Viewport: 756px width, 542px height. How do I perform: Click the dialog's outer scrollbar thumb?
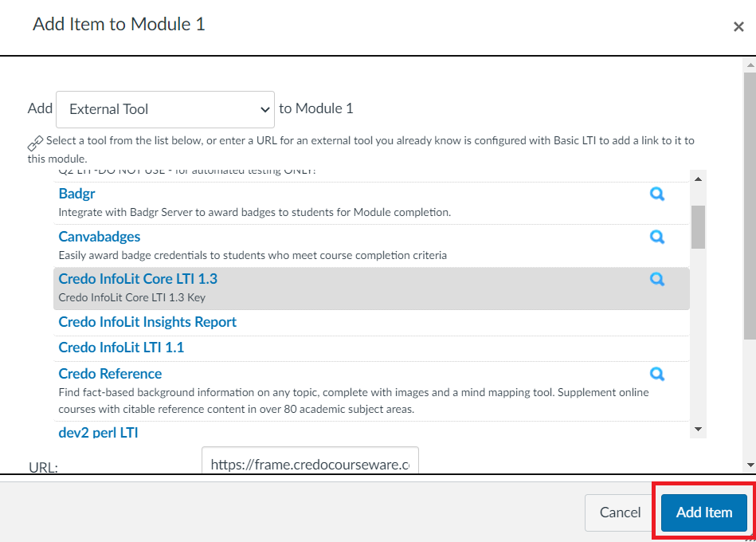coord(750,206)
